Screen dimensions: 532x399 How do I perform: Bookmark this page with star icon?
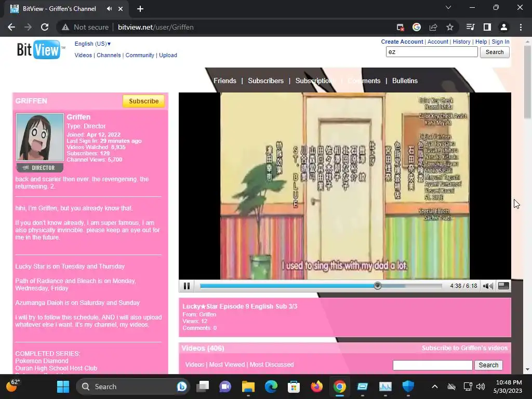click(450, 27)
